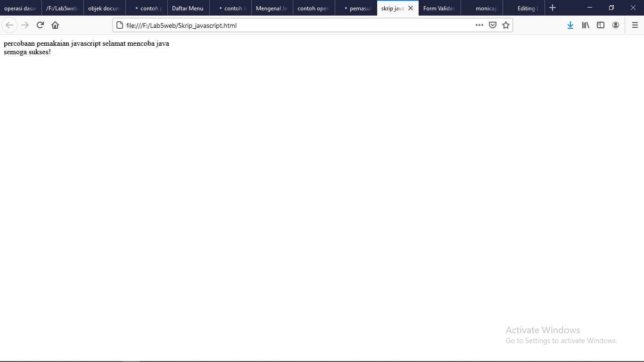This screenshot has height=362, width=644.
Task: Switch to the Form Validasi tab
Action: [x=438, y=8]
